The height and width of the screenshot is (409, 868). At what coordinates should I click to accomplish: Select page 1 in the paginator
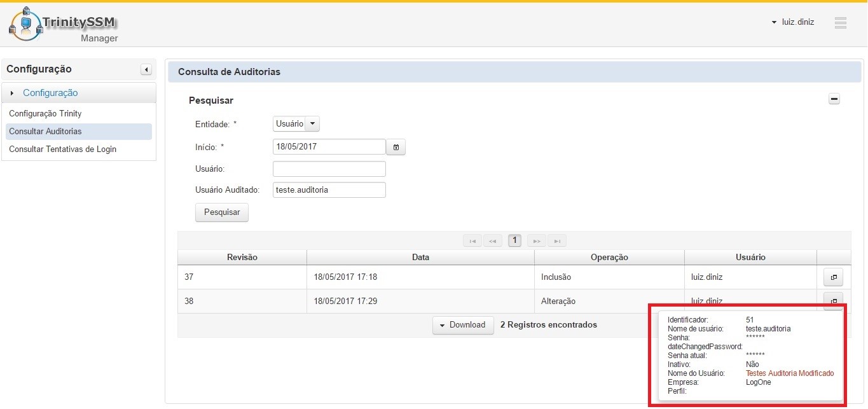(514, 241)
